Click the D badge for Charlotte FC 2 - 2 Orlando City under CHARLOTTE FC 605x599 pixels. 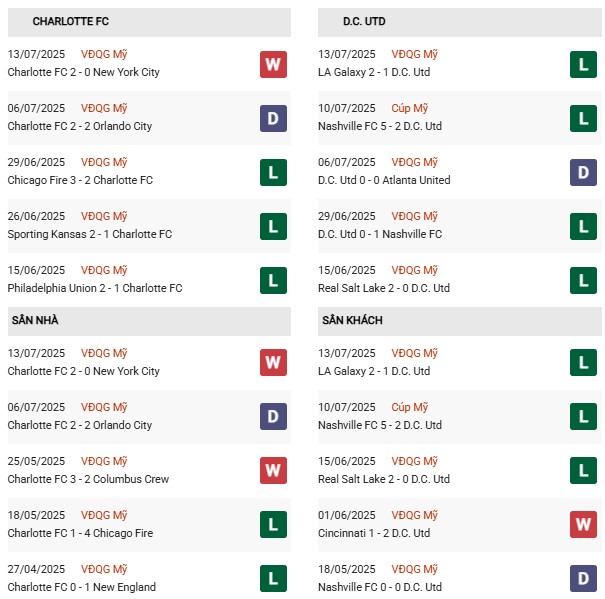pos(273,118)
